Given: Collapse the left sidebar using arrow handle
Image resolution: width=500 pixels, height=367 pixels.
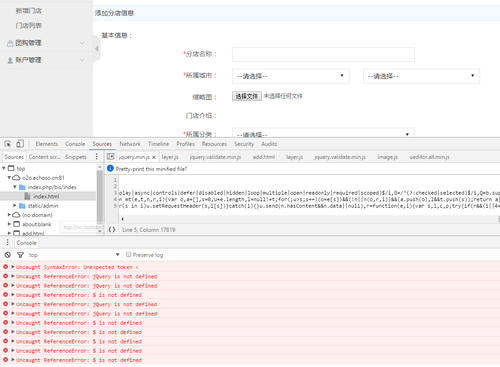Looking at the screenshot, I should [x=96, y=49].
